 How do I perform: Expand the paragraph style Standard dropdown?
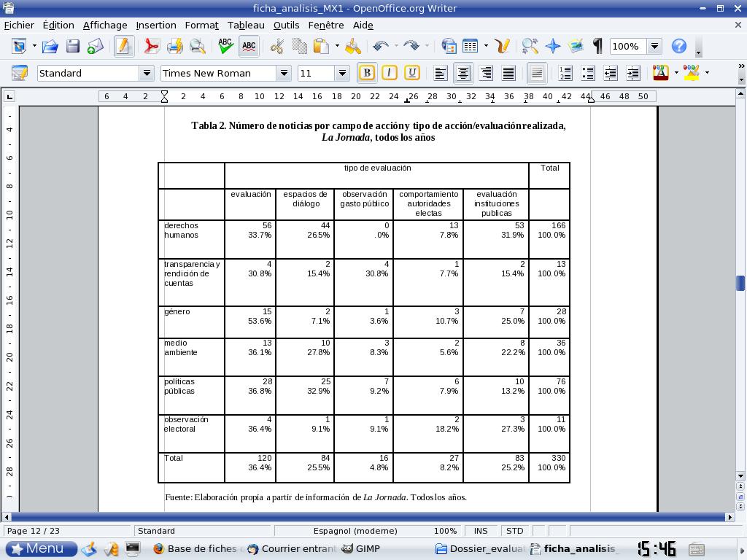pos(147,73)
